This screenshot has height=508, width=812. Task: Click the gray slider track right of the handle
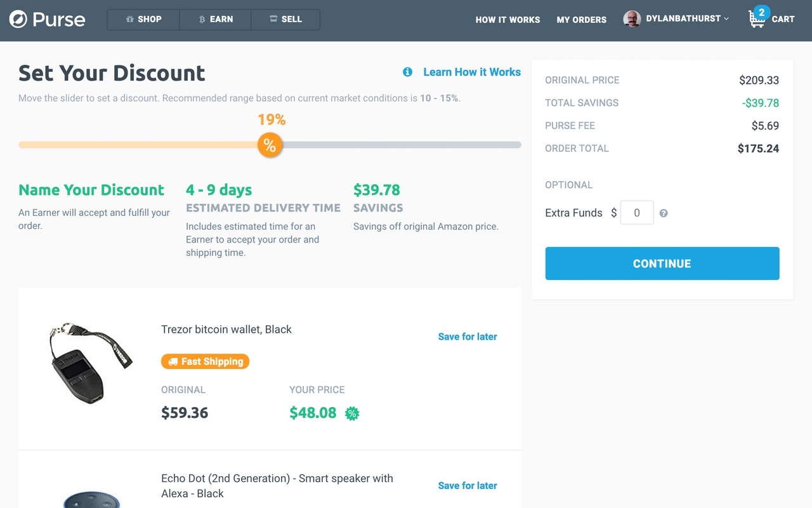[402, 145]
